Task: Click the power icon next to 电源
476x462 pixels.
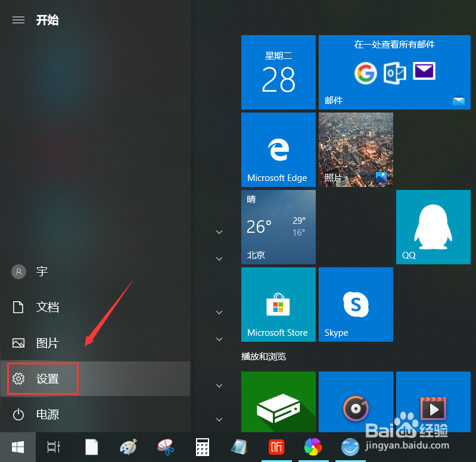Action: click(18, 414)
